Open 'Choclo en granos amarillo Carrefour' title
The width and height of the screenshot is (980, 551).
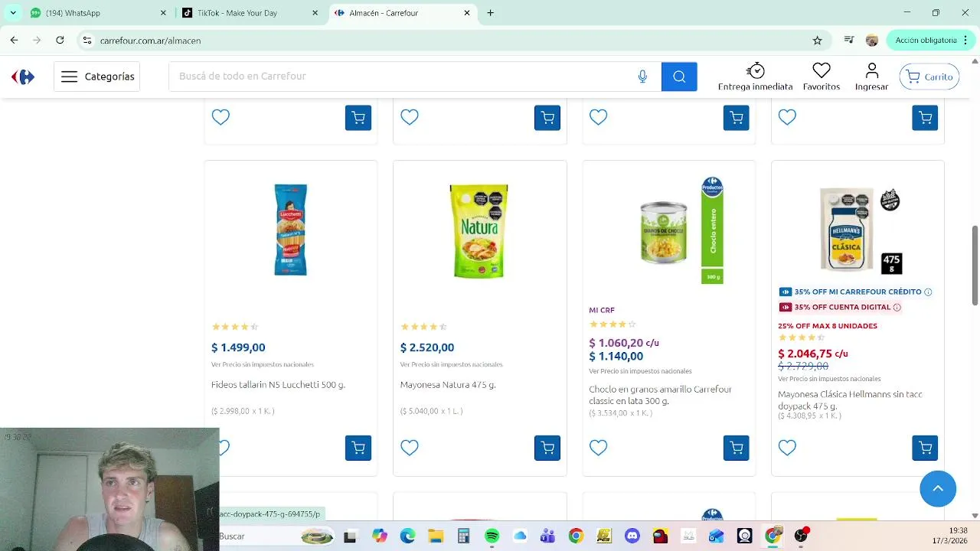tap(660, 395)
